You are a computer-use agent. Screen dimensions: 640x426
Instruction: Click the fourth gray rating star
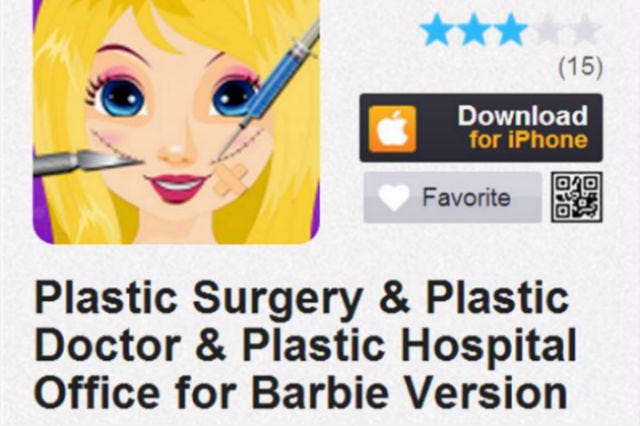(547, 30)
